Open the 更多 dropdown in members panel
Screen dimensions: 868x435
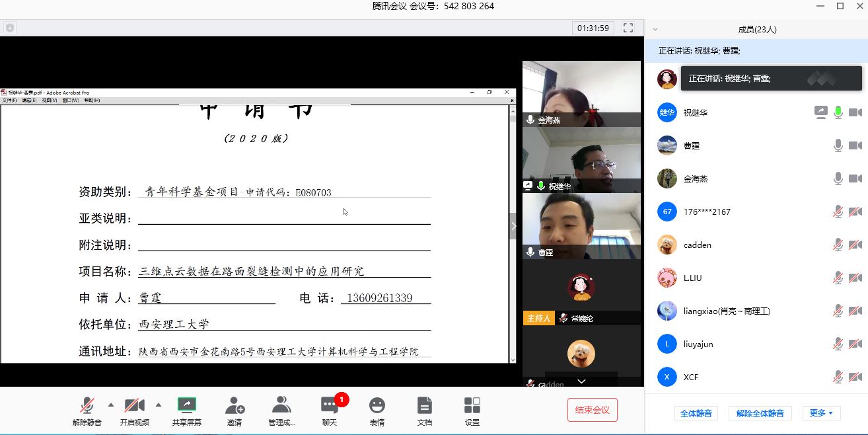(821, 413)
